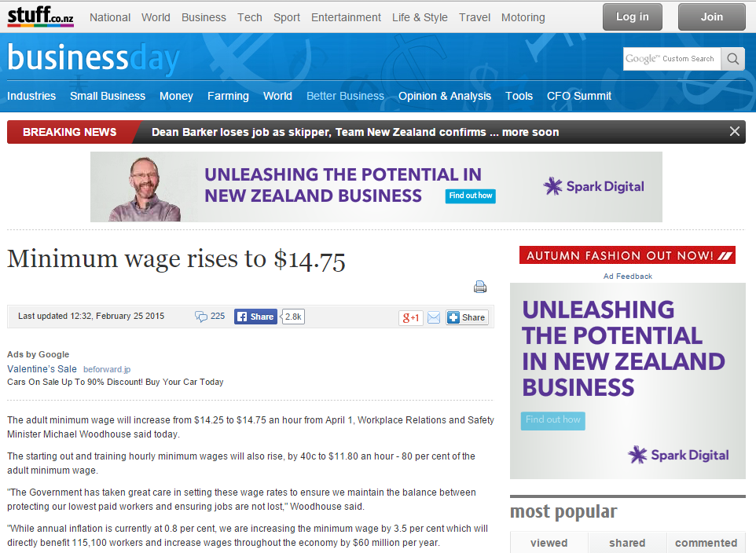This screenshot has height=553, width=756.
Task: Click the blue plus Share button
Action: (x=467, y=317)
